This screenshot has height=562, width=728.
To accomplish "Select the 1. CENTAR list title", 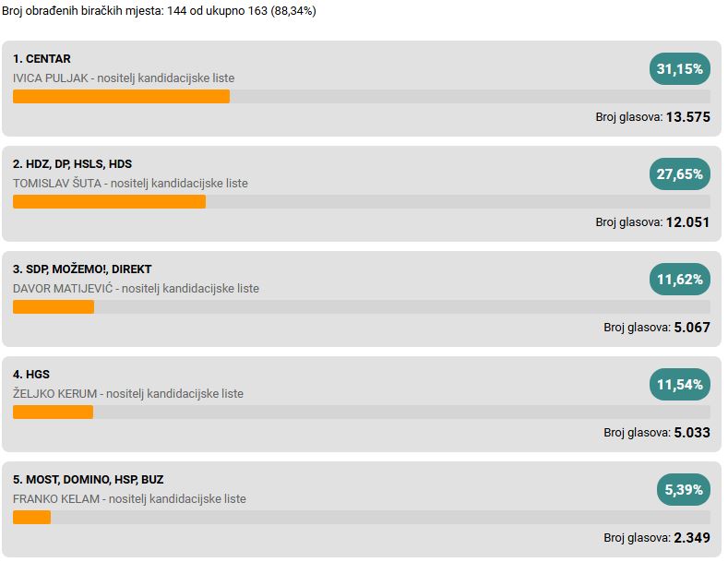I will coord(42,59).
